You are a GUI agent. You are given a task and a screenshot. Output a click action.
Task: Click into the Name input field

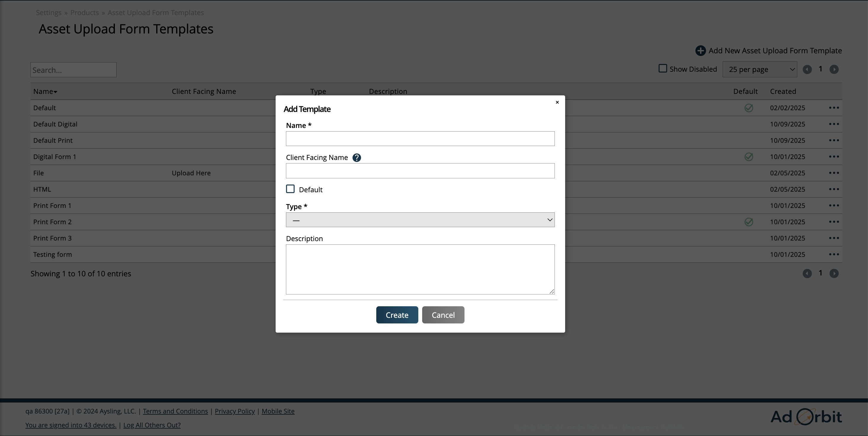pyautogui.click(x=420, y=139)
